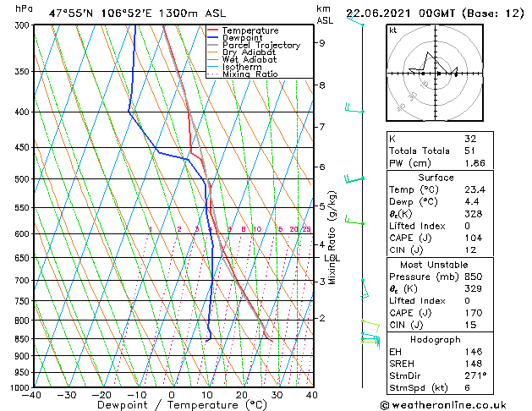
Task: Click the gray Parcel Trajectory legend line sample
Action: pos(213,45)
